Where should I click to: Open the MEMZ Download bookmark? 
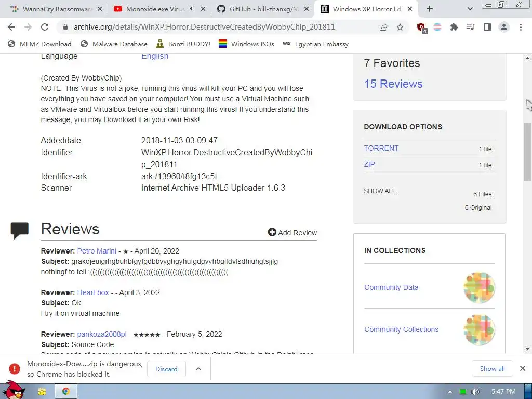coord(39,44)
